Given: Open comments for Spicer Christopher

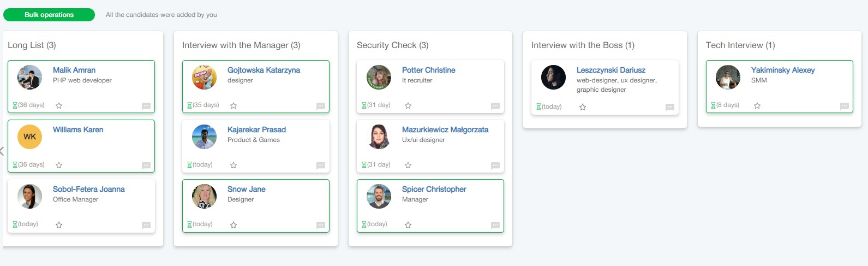Looking at the screenshot, I should [x=495, y=225].
